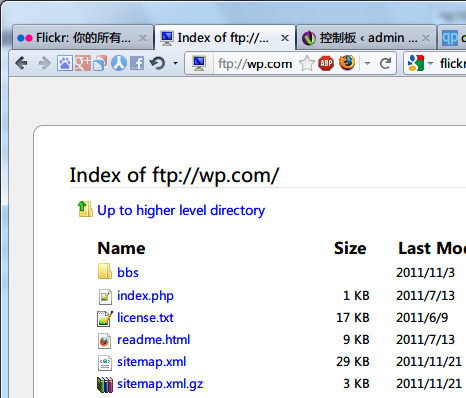The width and height of the screenshot is (466, 398).
Task: Click the sitemap.xml.gz books archive icon
Action: pos(105,385)
